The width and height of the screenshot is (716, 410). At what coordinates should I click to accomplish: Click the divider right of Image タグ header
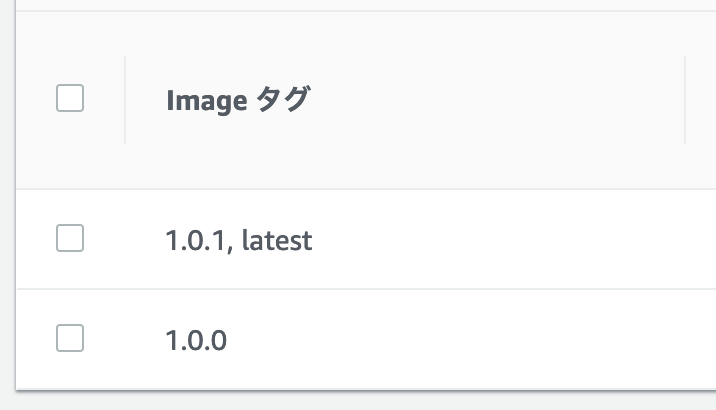tap(685, 100)
